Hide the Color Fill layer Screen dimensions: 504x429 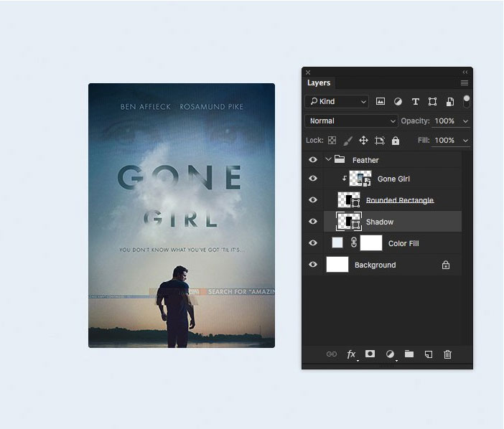coord(313,243)
